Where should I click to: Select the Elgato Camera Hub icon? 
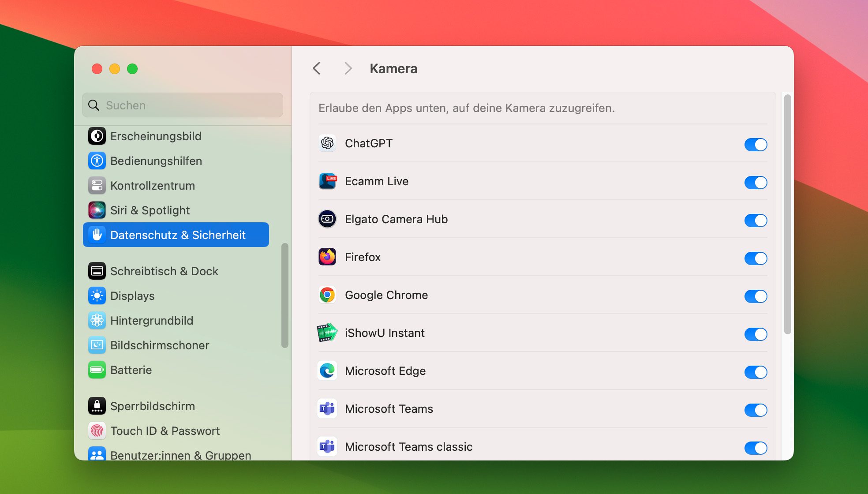(x=327, y=219)
